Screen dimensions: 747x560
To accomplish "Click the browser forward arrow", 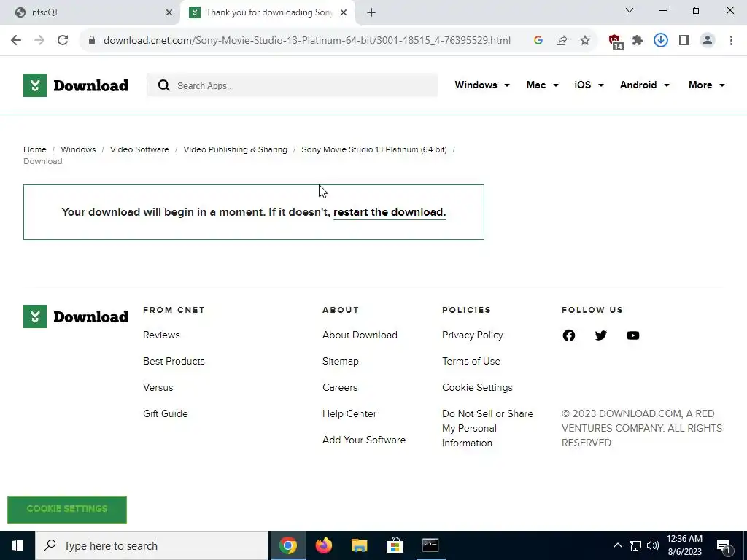I will click(39, 41).
